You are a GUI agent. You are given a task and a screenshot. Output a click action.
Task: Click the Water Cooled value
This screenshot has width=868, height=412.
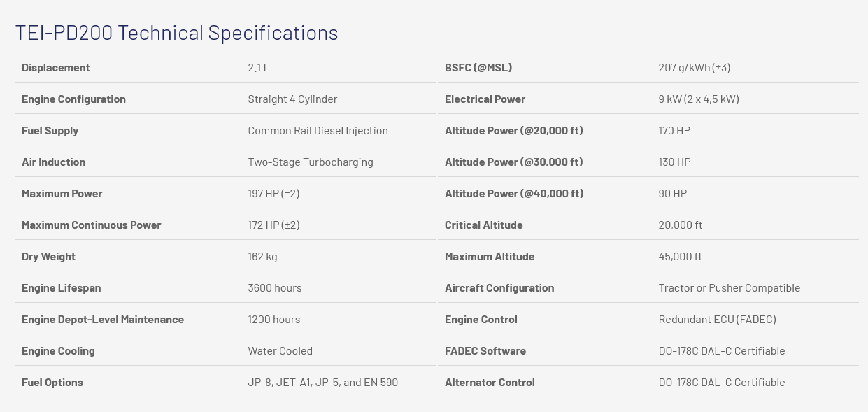(280, 351)
